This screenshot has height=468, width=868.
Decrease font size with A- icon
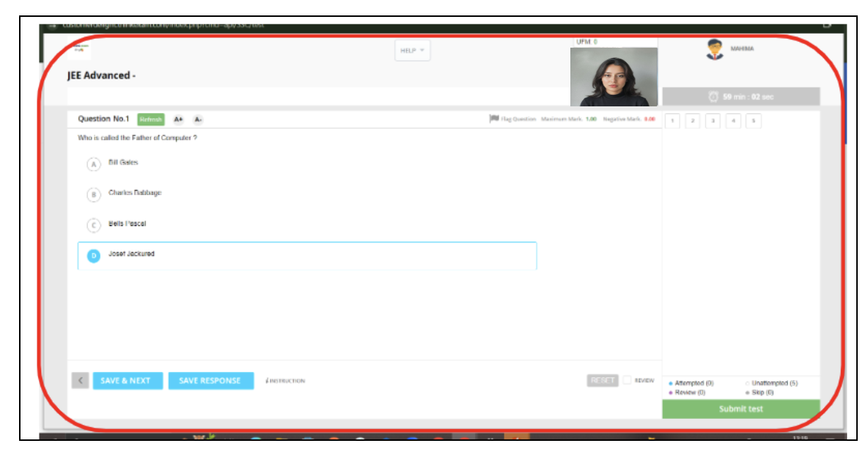tap(198, 120)
